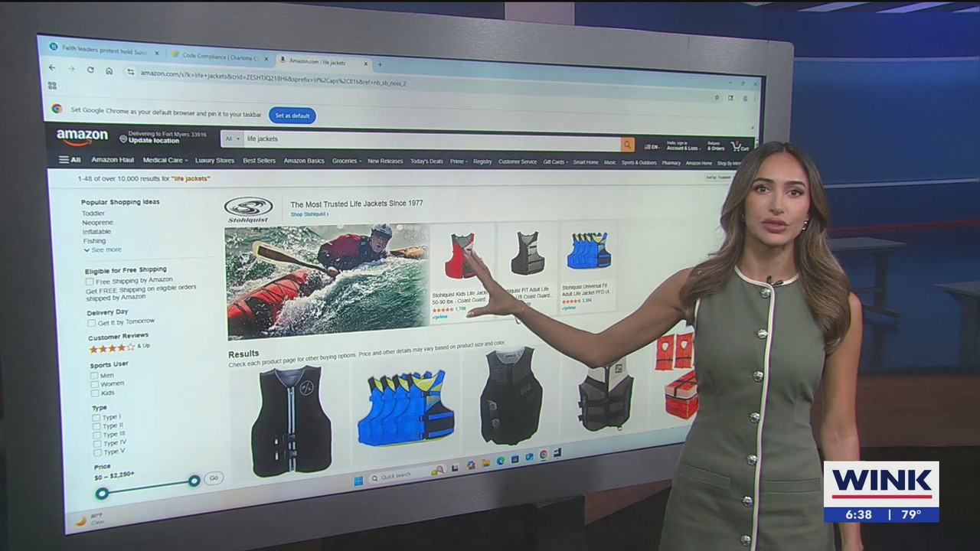Open the weather widget in taskbar
The width and height of the screenshot is (980, 551).
[91, 518]
